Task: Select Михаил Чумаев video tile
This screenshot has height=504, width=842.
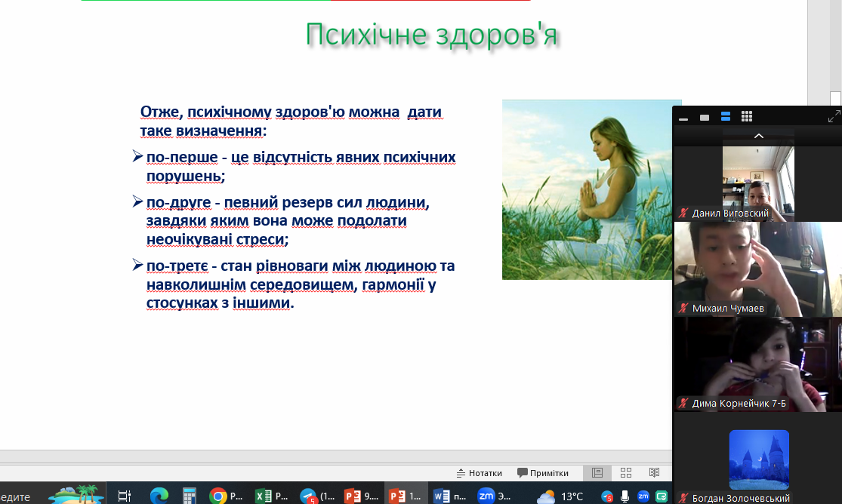Action: [757, 269]
